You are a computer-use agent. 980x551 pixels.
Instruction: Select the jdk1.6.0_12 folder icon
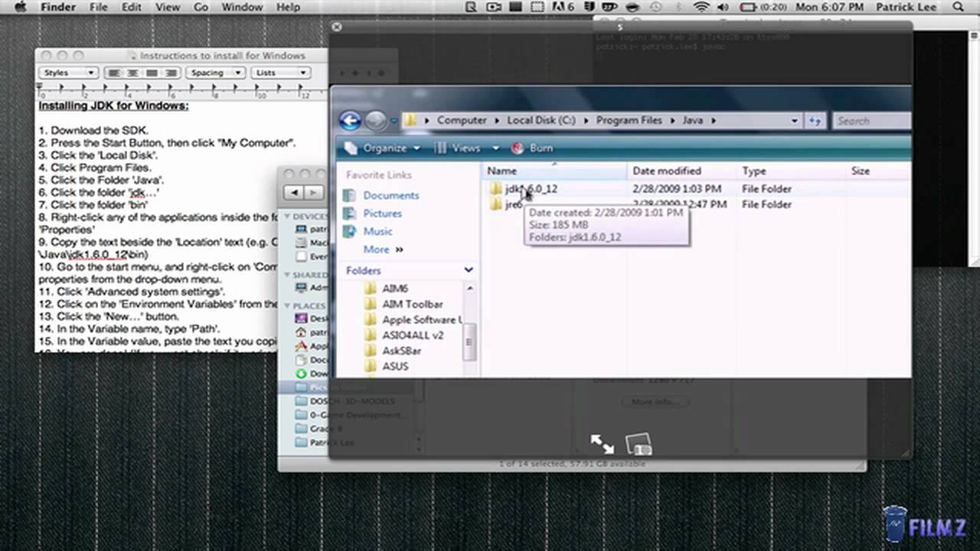(495, 188)
